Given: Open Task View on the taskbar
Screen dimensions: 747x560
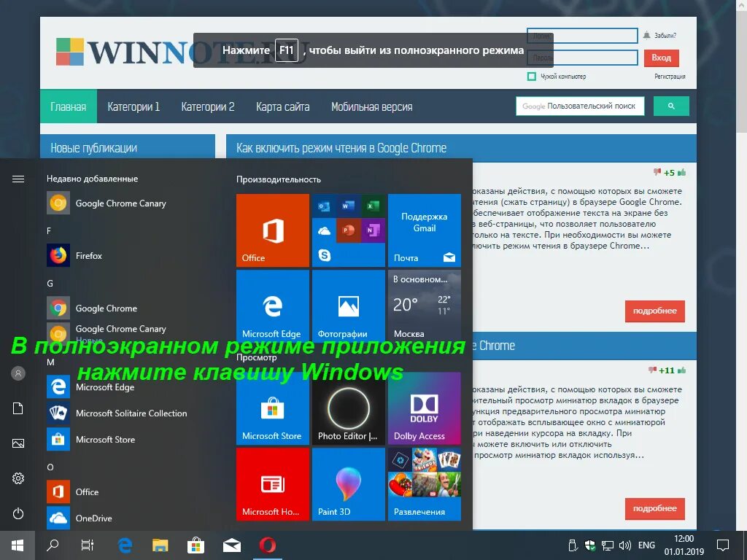Looking at the screenshot, I should tap(88, 545).
